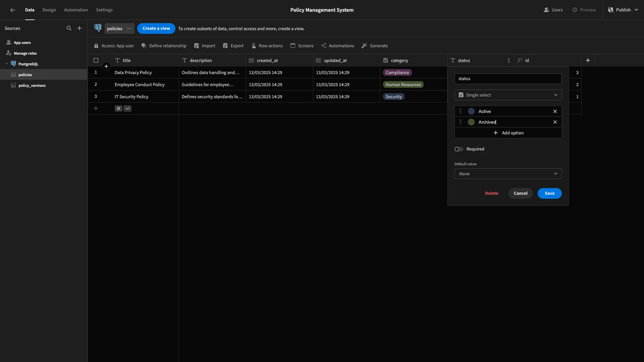The width and height of the screenshot is (644, 362).
Task: Select the IT Security Policy cell
Action: pyautogui.click(x=145, y=97)
